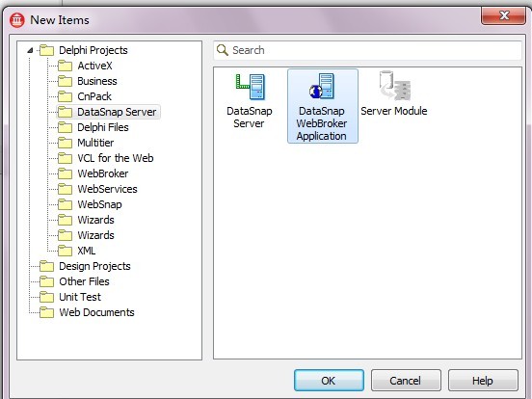This screenshot has height=399, width=532.
Task: Select the Multitier category
Action: click(95, 143)
